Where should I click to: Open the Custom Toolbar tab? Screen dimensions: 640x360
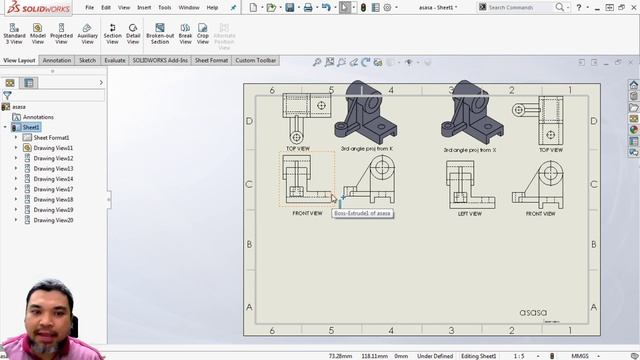[x=256, y=60]
